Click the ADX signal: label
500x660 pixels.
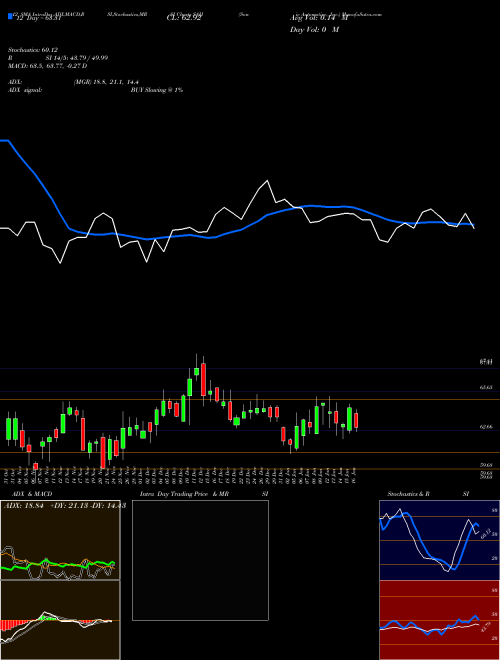click(25, 90)
